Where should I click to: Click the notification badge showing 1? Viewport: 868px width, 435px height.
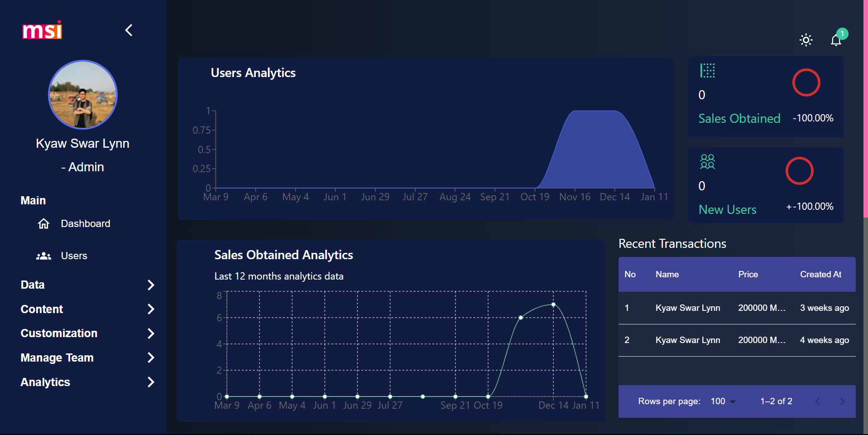pos(842,34)
